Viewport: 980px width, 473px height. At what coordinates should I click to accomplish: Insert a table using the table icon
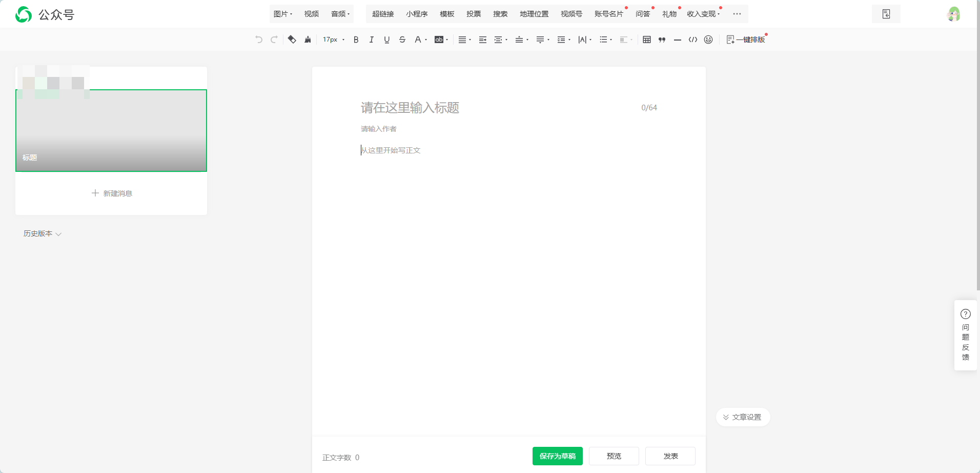[x=646, y=40]
